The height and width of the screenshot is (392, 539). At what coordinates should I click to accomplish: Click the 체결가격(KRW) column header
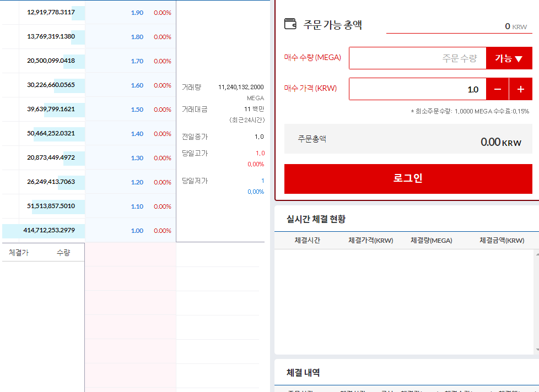coord(370,241)
